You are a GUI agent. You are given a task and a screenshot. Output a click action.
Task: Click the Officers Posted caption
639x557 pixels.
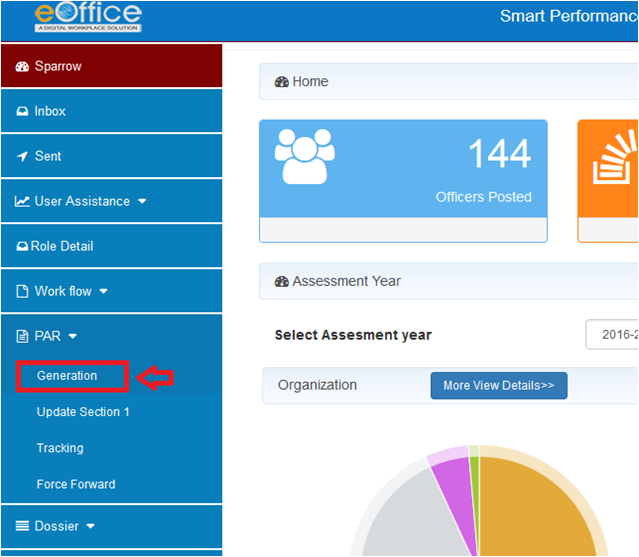pos(484,197)
